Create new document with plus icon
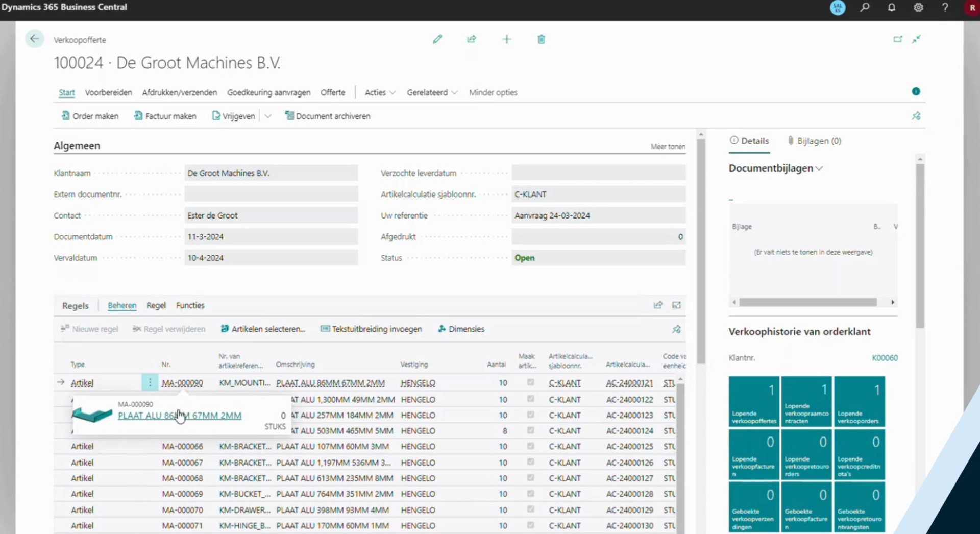 [x=506, y=39]
